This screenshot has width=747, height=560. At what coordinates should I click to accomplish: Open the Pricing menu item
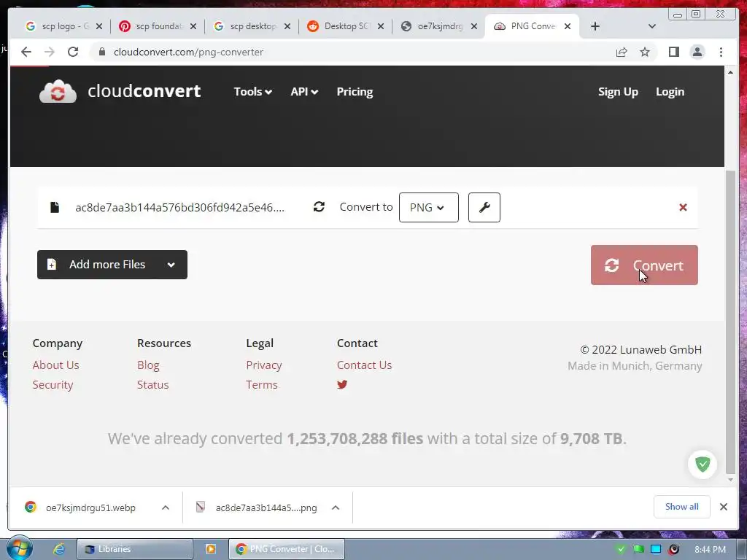tap(355, 91)
